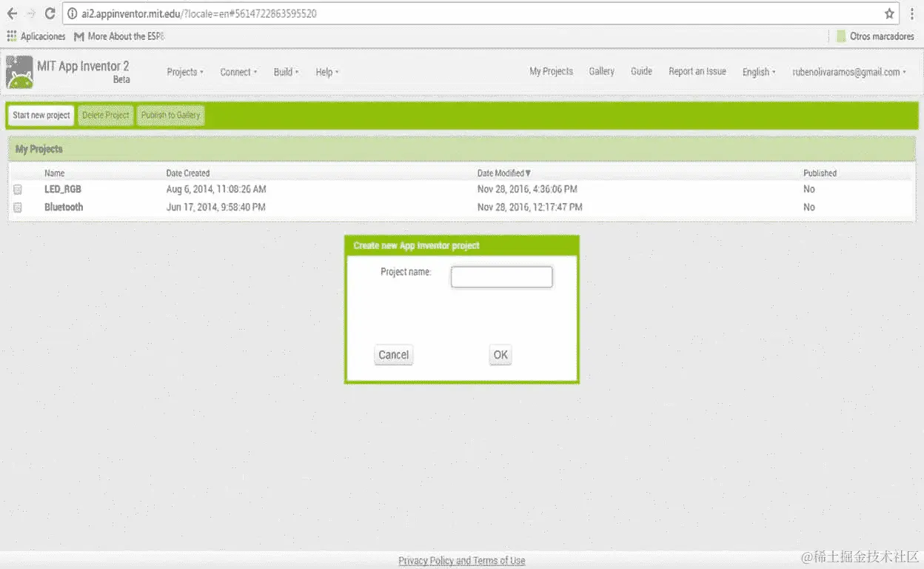Bookmark page with the star icon

tap(889, 13)
